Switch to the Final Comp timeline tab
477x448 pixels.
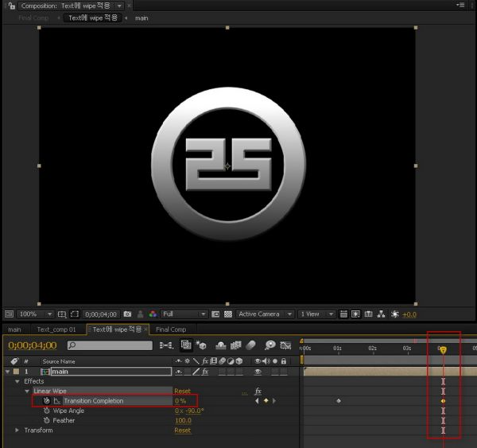[x=171, y=329]
